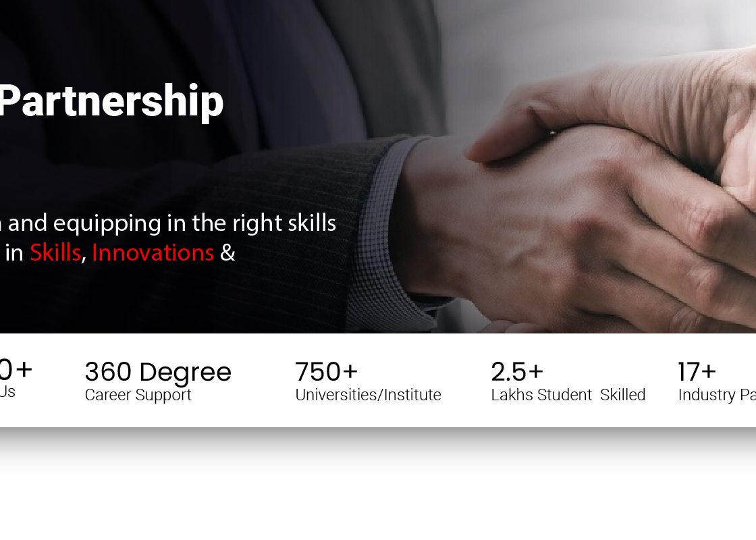Select the "360 Degree" statistic heading

coord(158,372)
